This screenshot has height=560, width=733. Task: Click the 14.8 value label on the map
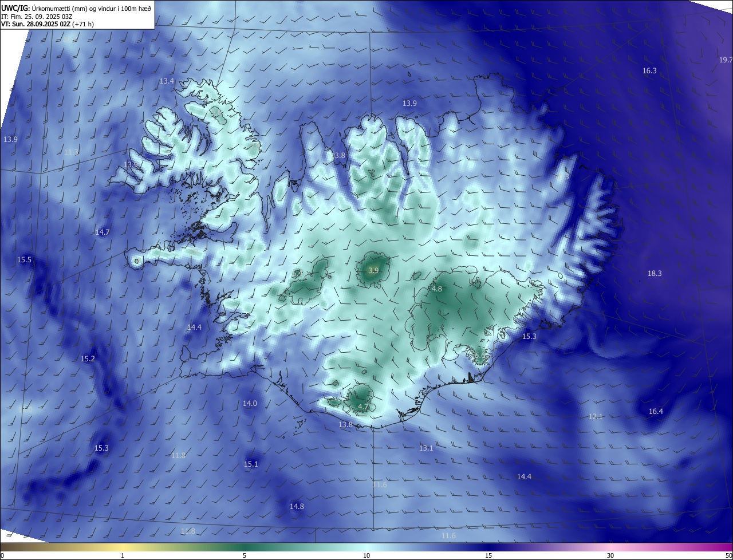[297, 507]
